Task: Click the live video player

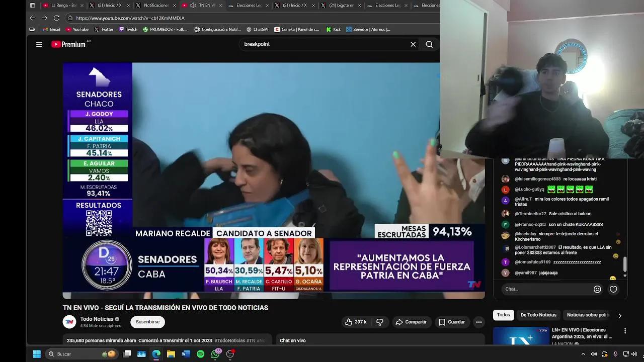Action: coord(274,180)
